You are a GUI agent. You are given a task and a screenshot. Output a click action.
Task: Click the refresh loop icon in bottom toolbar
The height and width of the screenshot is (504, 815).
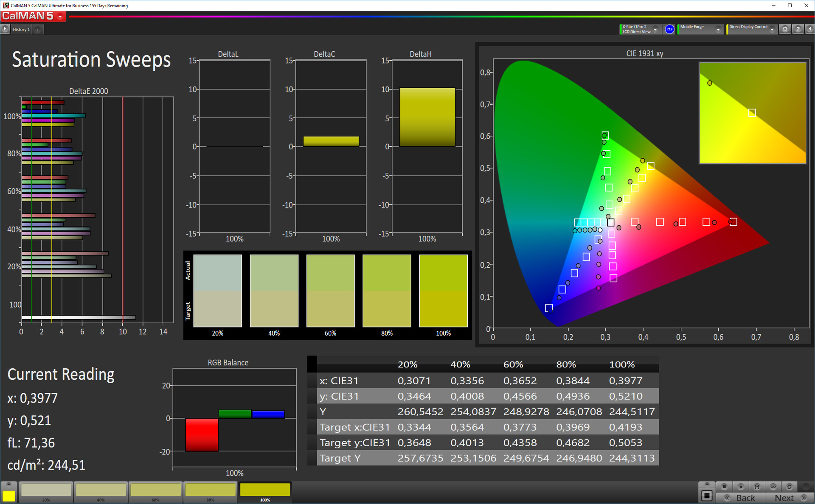[789, 487]
